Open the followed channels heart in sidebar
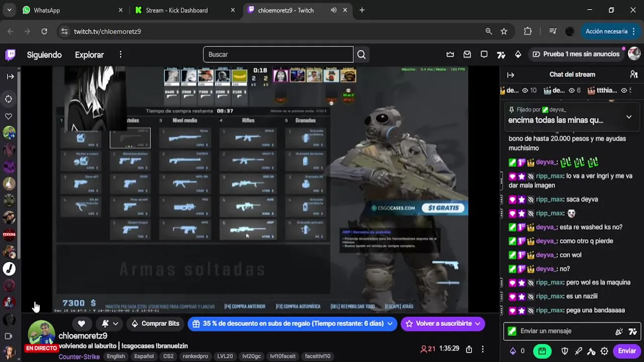This screenshot has width=644, height=362. (x=9, y=116)
